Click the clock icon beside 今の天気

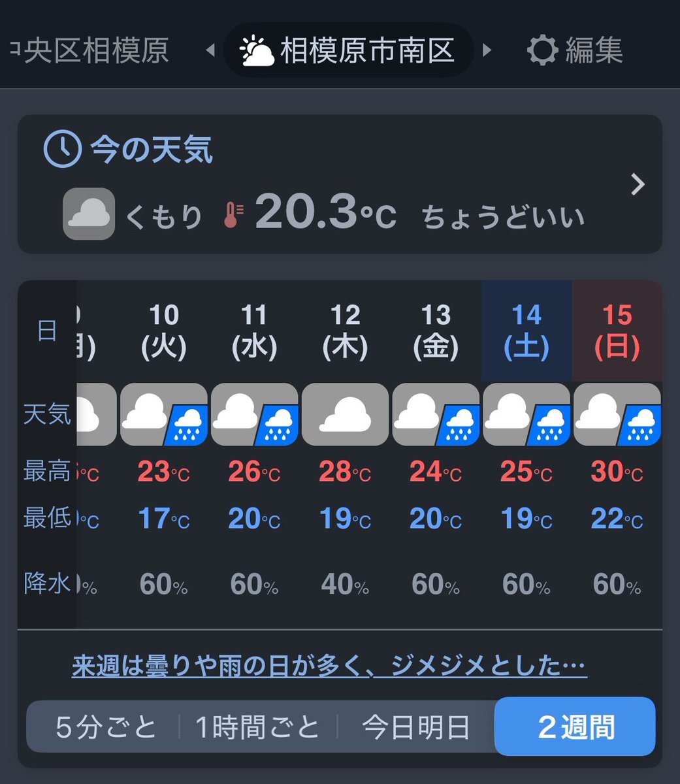[62, 149]
